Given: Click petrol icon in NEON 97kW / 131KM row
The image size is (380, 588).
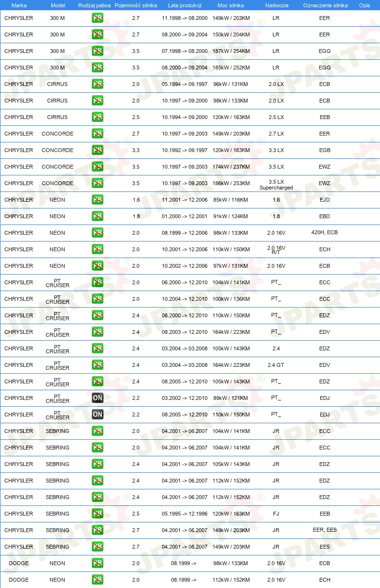Looking at the screenshot, I should click(98, 266).
